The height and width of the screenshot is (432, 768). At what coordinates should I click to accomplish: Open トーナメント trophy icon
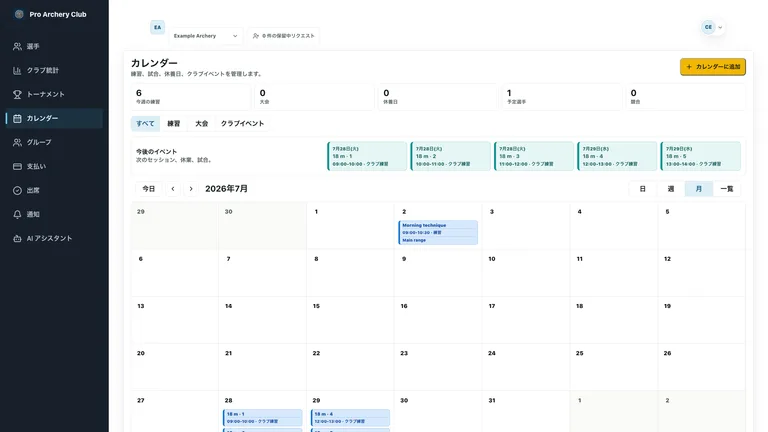(17, 95)
